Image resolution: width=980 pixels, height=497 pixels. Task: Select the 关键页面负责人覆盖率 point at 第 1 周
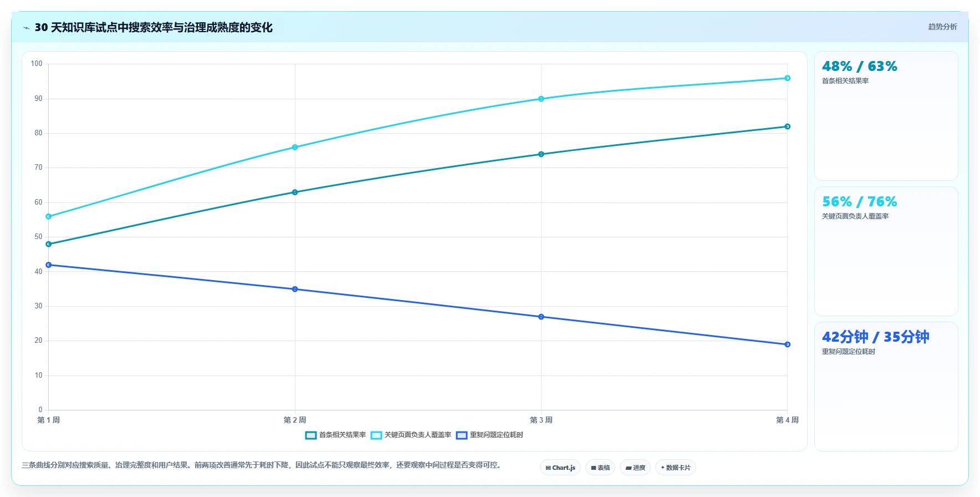[49, 216]
